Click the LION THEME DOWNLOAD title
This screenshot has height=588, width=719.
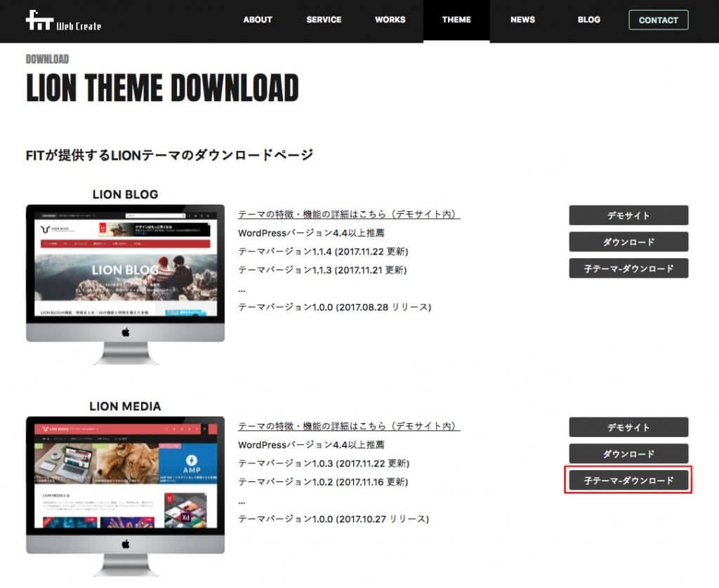[x=162, y=88]
